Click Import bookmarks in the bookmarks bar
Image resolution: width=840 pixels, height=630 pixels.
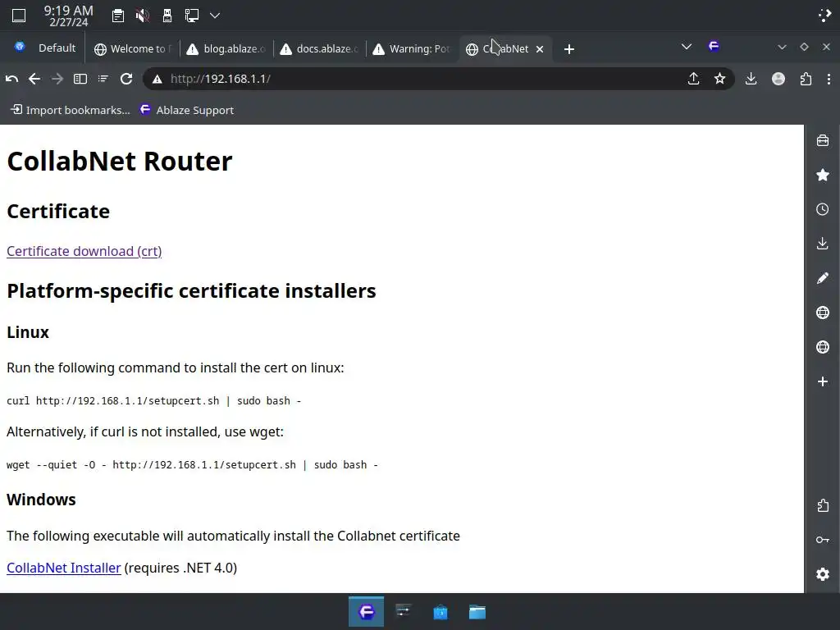[71, 110]
